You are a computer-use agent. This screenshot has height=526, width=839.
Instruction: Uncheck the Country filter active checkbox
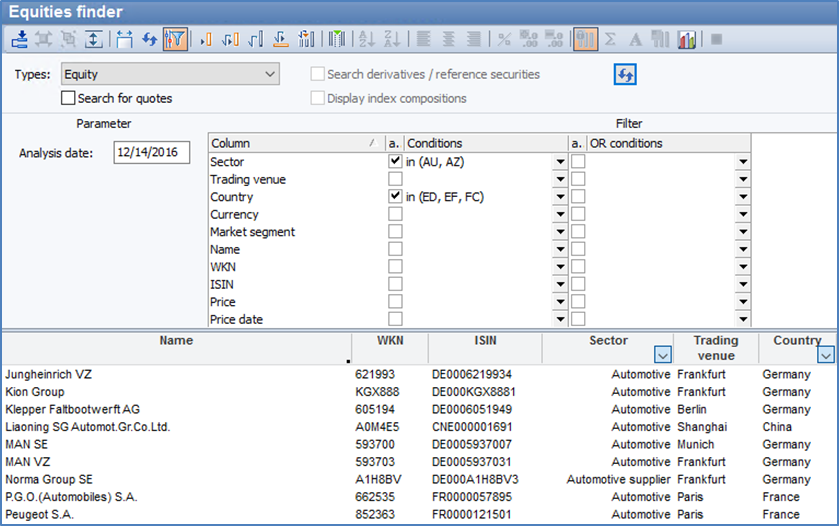[395, 197]
